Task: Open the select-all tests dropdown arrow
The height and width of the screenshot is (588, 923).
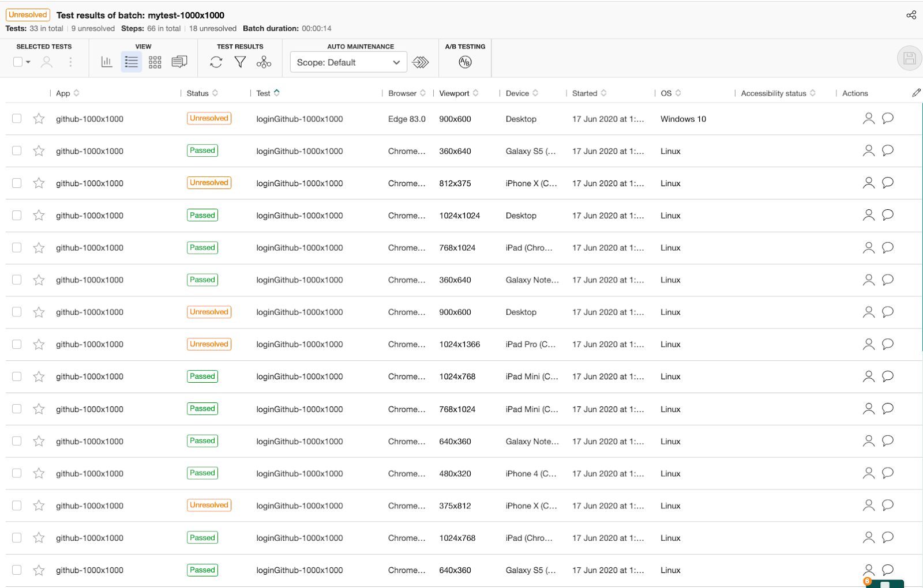Action: click(x=28, y=62)
